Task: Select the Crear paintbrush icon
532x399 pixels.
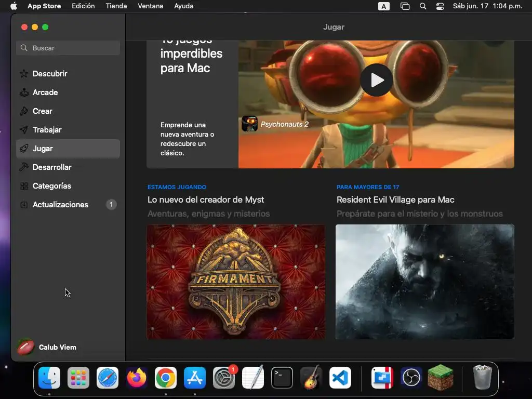Action: (24, 111)
